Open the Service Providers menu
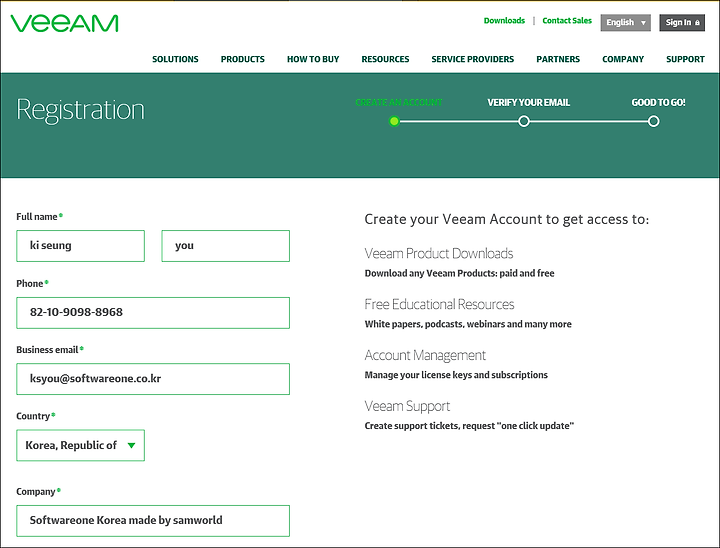The image size is (720, 548). click(472, 59)
